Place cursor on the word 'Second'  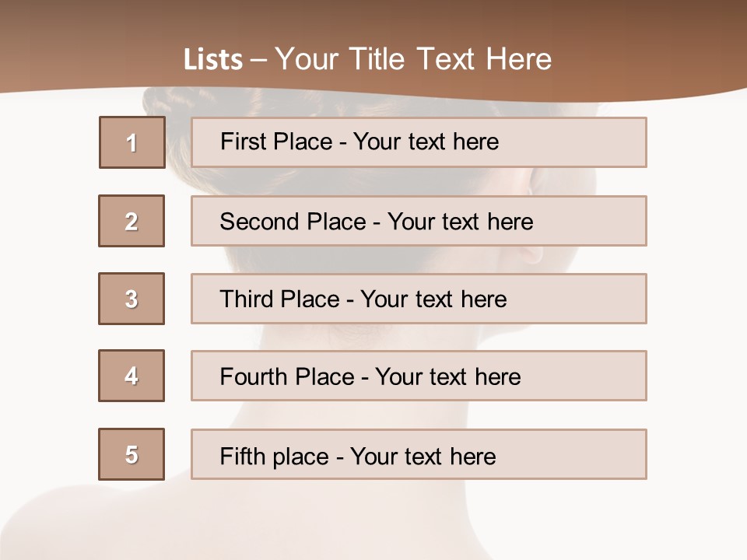tap(260, 222)
